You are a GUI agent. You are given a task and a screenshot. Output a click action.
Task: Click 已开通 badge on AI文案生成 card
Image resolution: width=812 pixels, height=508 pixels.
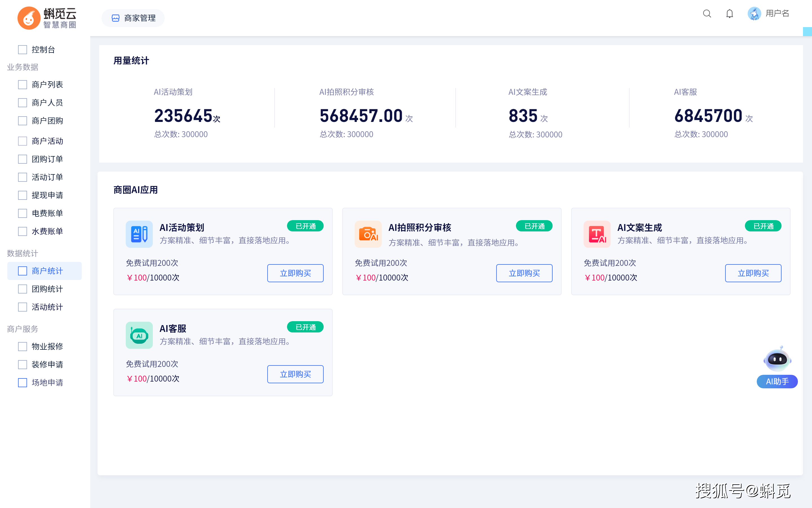tap(763, 226)
